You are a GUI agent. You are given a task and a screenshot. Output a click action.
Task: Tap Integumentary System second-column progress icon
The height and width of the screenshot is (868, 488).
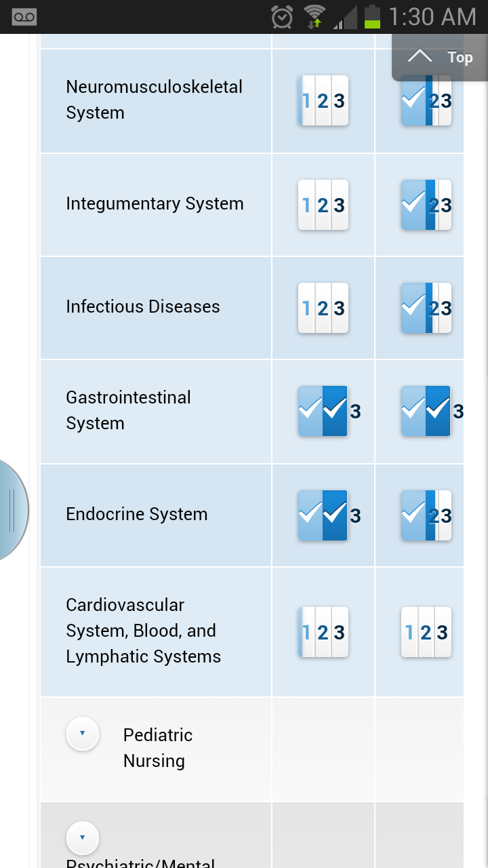pyautogui.click(x=426, y=205)
